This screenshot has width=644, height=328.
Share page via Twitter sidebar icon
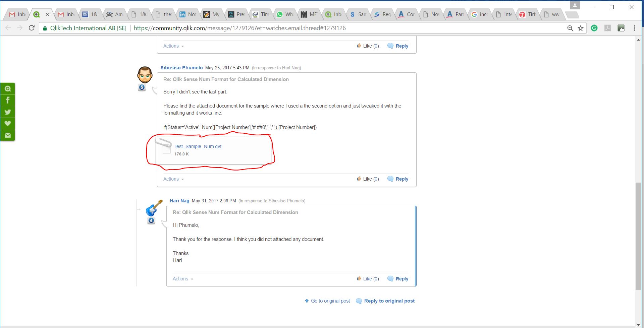pyautogui.click(x=8, y=112)
